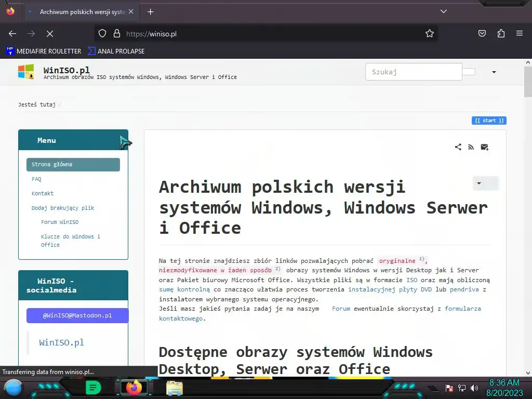The height and width of the screenshot is (399, 532).
Task: Open the tracking protection shield icon
Action: point(102,34)
